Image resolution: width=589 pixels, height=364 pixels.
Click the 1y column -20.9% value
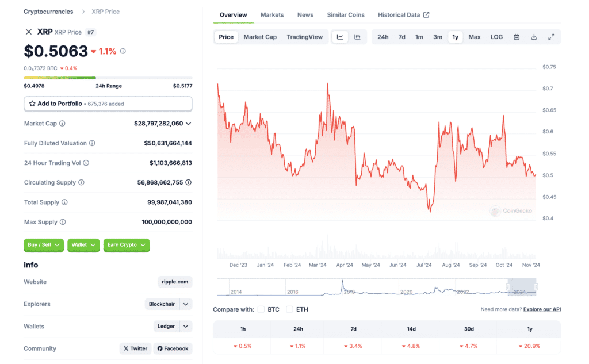(529, 346)
